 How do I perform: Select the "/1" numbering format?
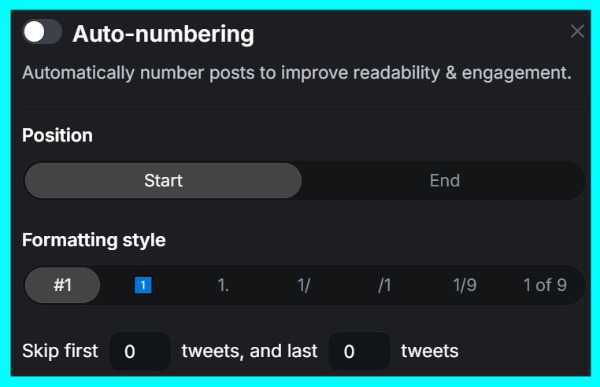point(385,285)
